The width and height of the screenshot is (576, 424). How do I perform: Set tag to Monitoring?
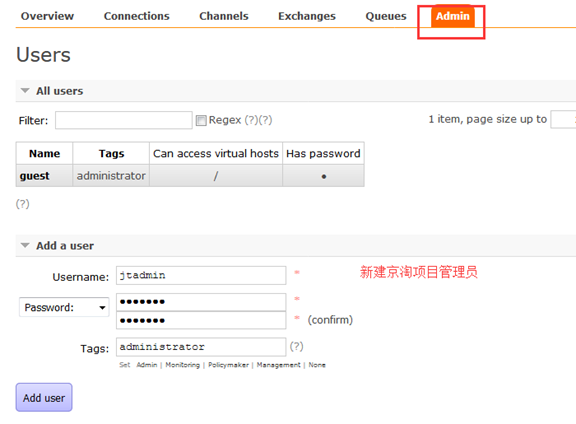[183, 365]
